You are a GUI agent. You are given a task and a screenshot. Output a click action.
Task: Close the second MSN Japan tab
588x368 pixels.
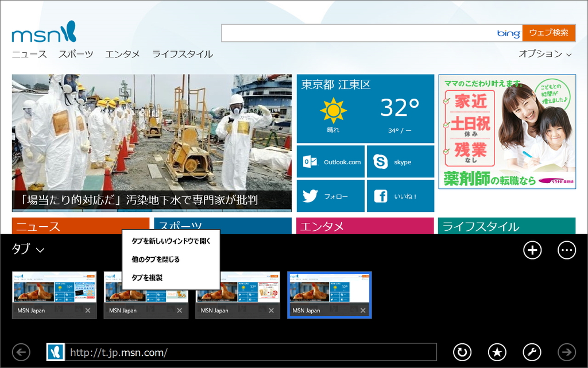180,310
